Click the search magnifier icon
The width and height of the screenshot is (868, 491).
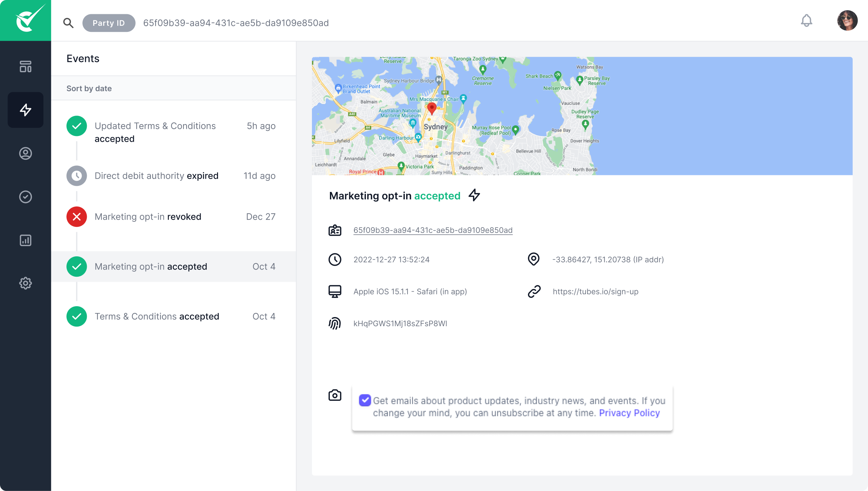[x=67, y=23]
